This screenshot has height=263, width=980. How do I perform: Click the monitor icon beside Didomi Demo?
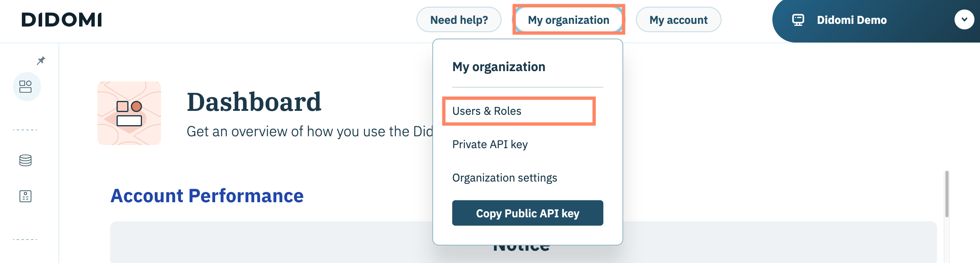(798, 20)
